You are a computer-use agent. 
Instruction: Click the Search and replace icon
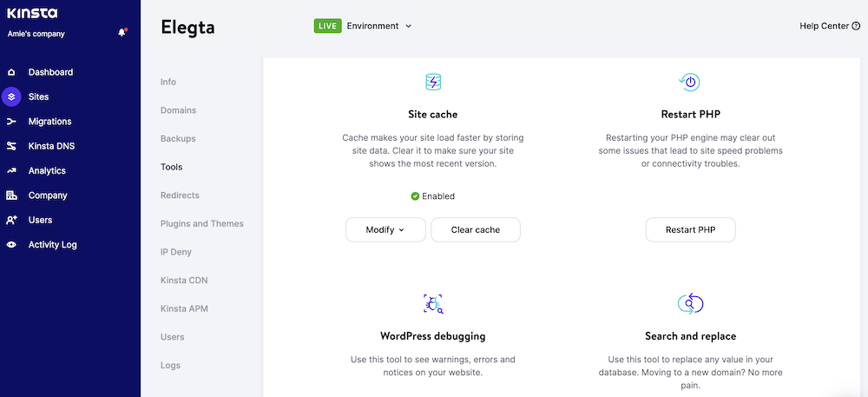tap(690, 303)
